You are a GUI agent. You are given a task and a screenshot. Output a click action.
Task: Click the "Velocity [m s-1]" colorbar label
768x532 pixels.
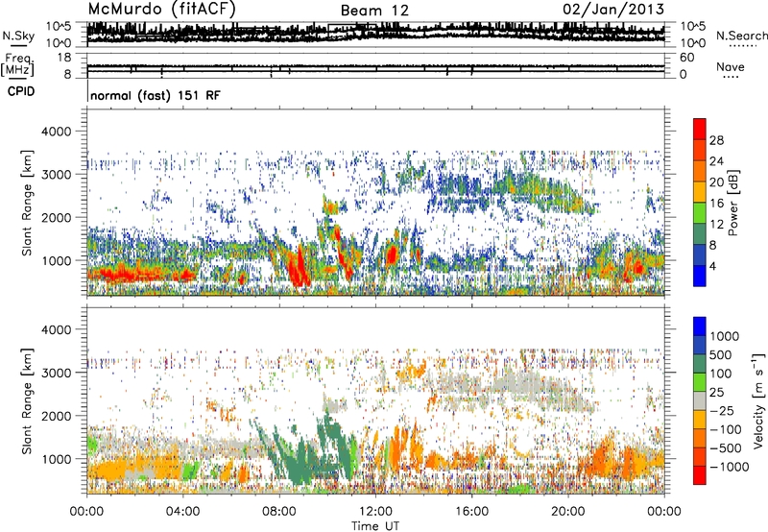coord(758,400)
